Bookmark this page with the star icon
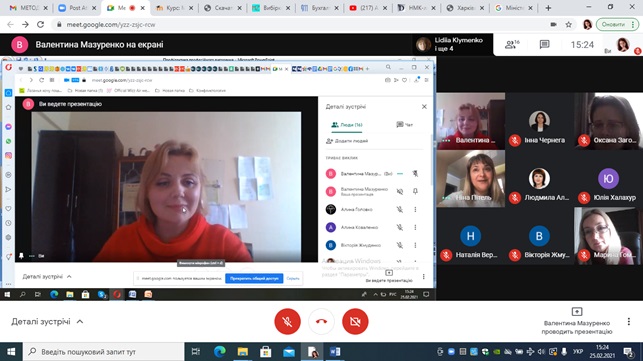The height and width of the screenshot is (361, 643). (568, 25)
